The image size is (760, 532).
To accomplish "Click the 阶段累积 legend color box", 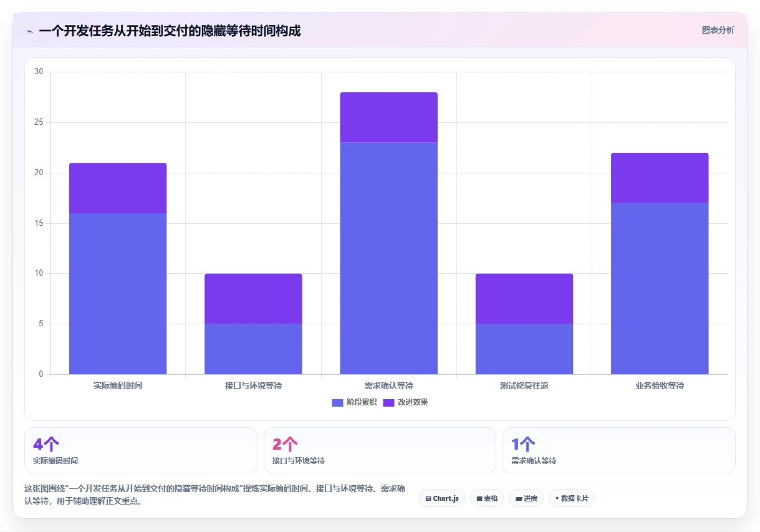I will click(x=337, y=402).
